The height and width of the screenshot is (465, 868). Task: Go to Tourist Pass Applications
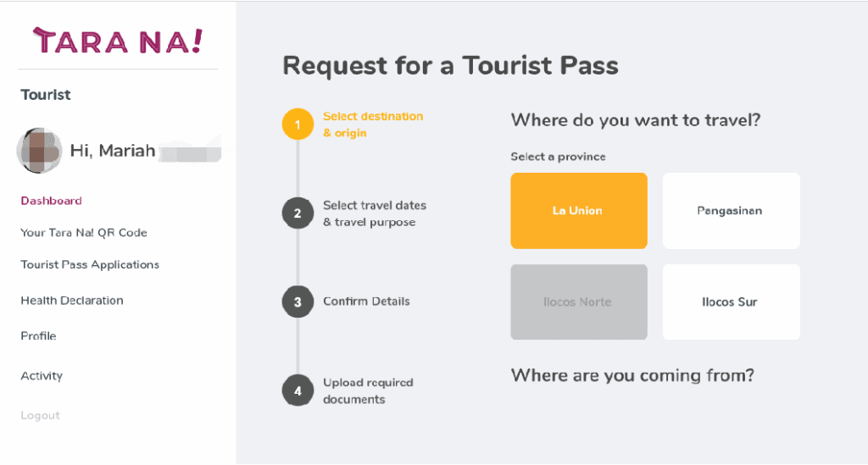tap(90, 265)
